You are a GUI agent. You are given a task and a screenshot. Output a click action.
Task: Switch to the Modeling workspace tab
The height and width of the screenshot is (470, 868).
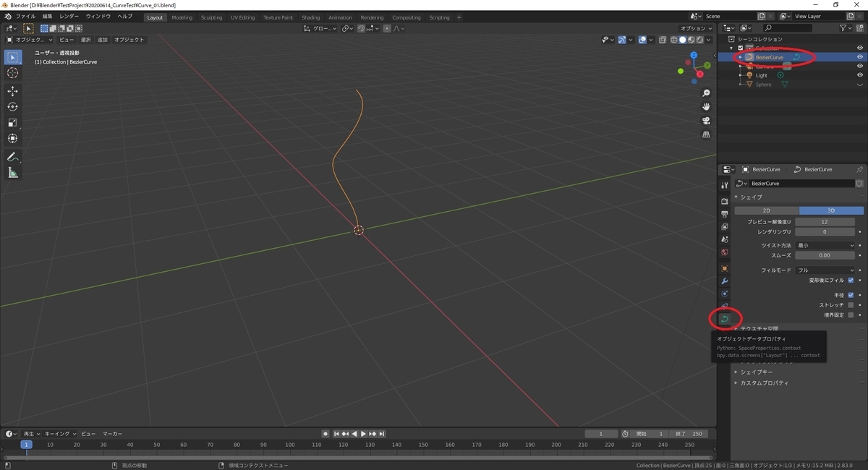tap(182, 17)
